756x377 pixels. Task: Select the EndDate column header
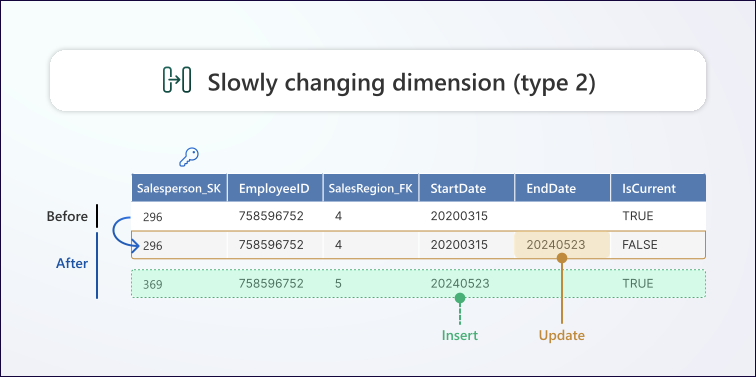562,188
